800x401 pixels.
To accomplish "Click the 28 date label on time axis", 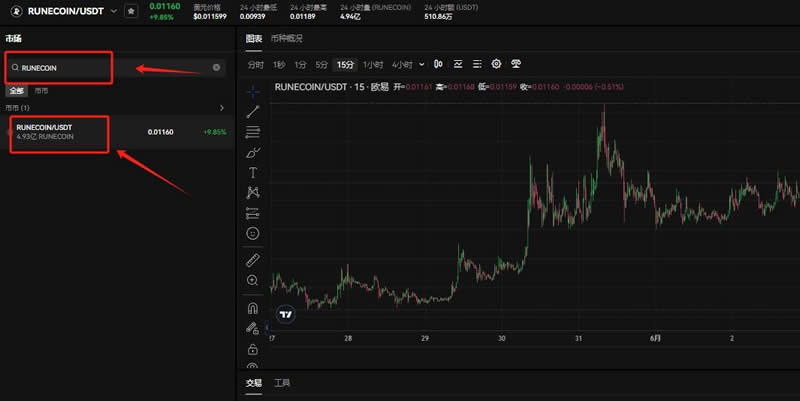I will tap(348, 338).
